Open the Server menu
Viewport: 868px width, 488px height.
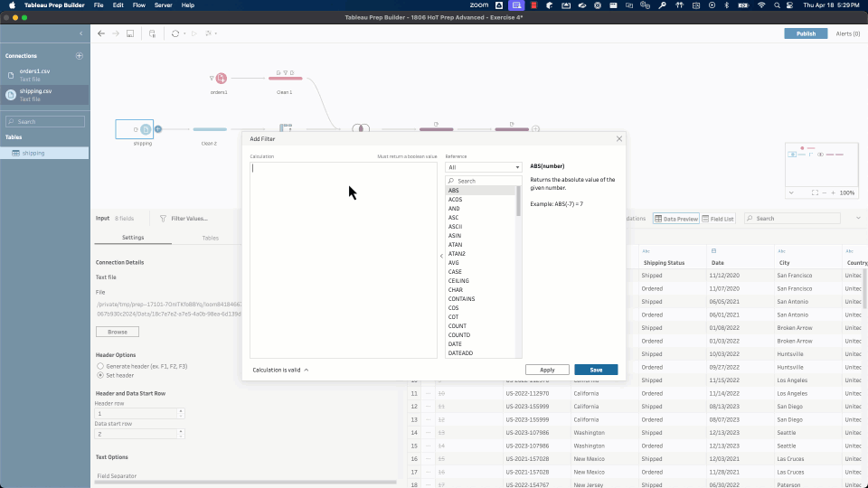tap(163, 5)
